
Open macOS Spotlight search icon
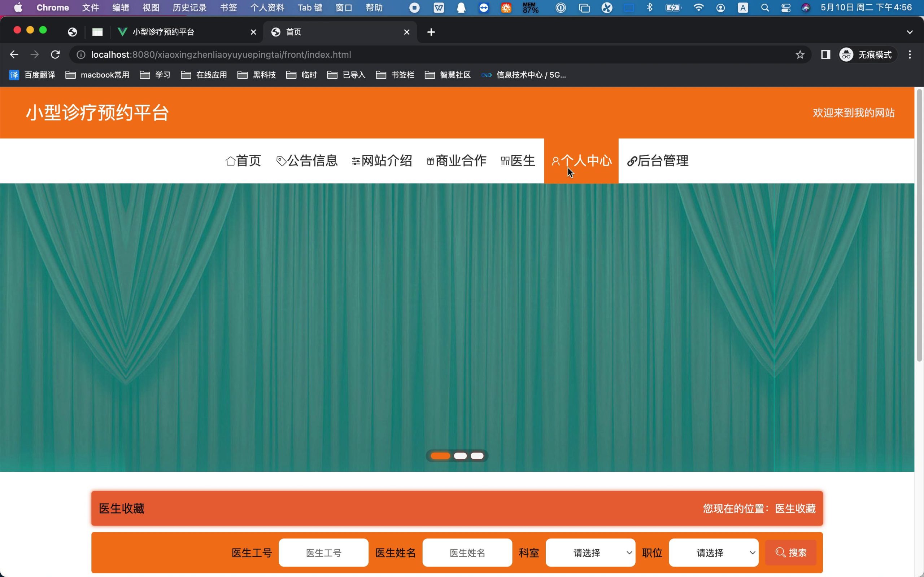coord(765,8)
